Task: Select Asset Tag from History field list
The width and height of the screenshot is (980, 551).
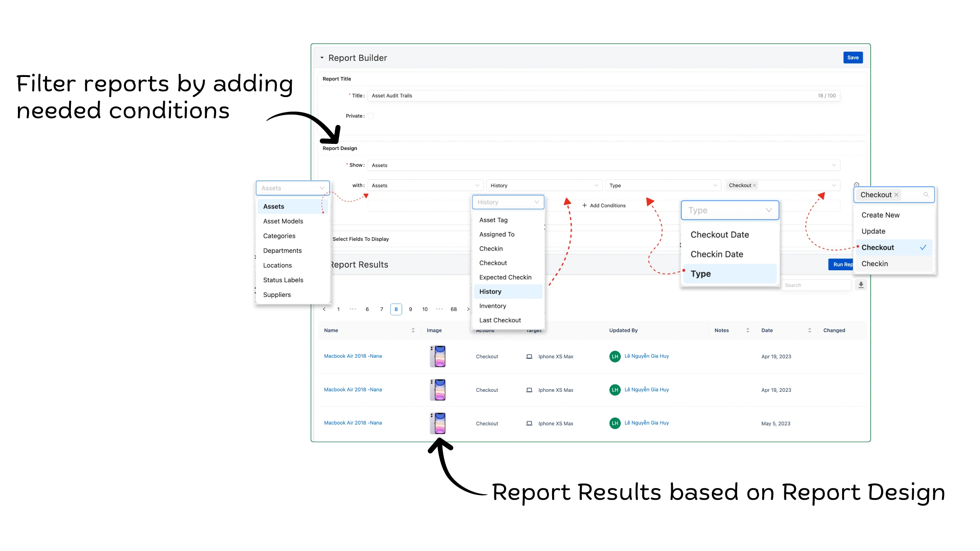Action: pyautogui.click(x=493, y=220)
